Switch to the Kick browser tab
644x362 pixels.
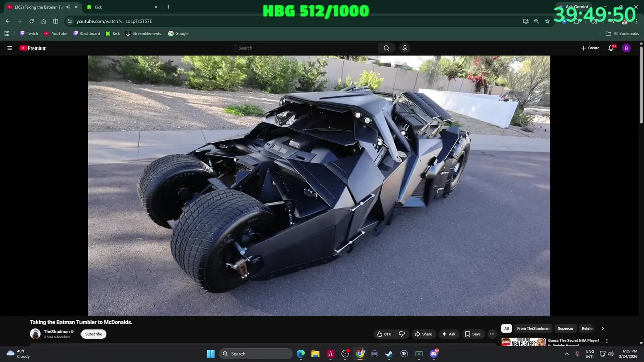pos(122,7)
